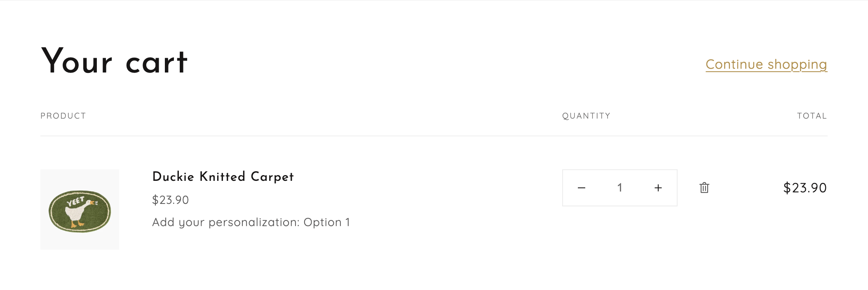This screenshot has height=290, width=868.
Task: Select the TOTAL column header
Action: click(812, 116)
